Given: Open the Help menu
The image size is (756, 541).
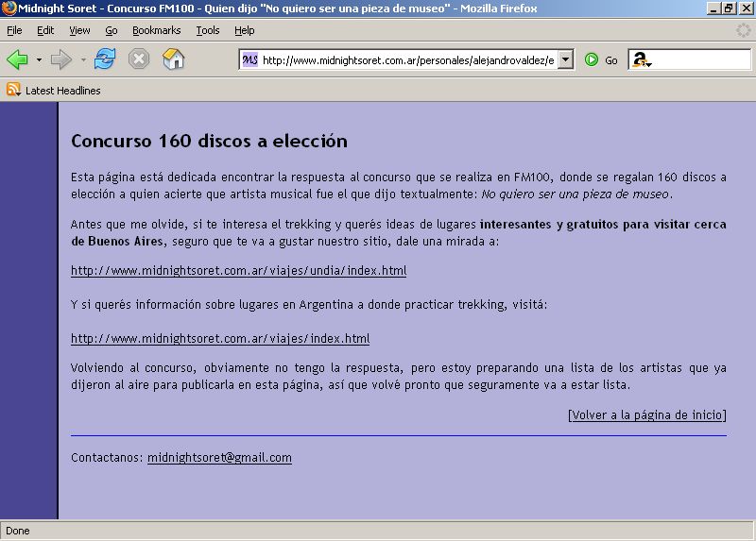Looking at the screenshot, I should click(x=245, y=30).
